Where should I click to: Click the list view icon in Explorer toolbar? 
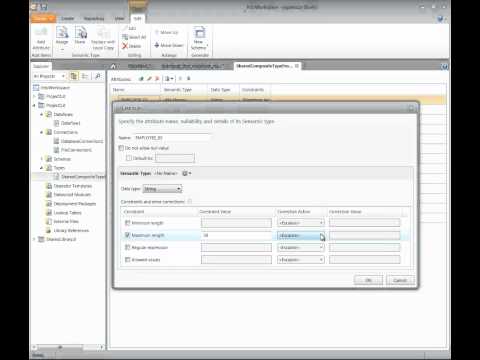coord(85,76)
